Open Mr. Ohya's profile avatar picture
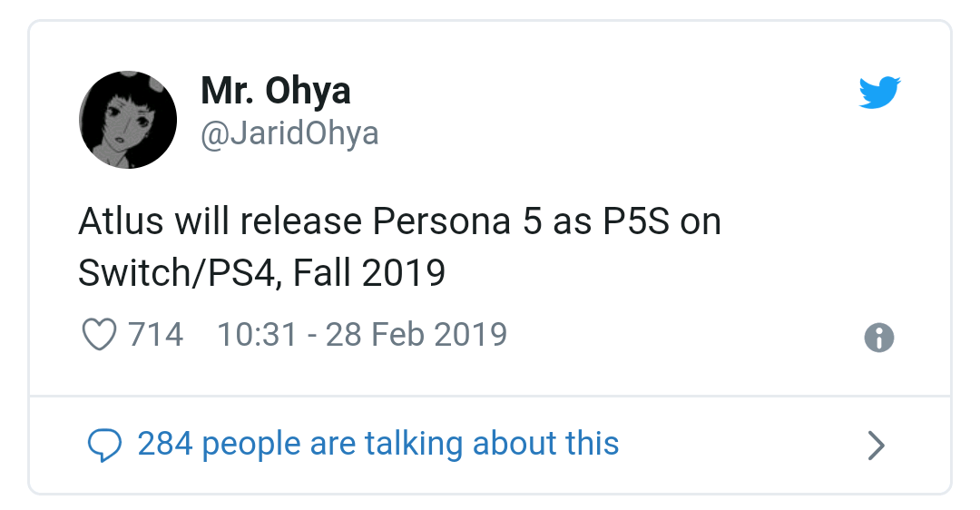980x510 pixels. (128, 121)
